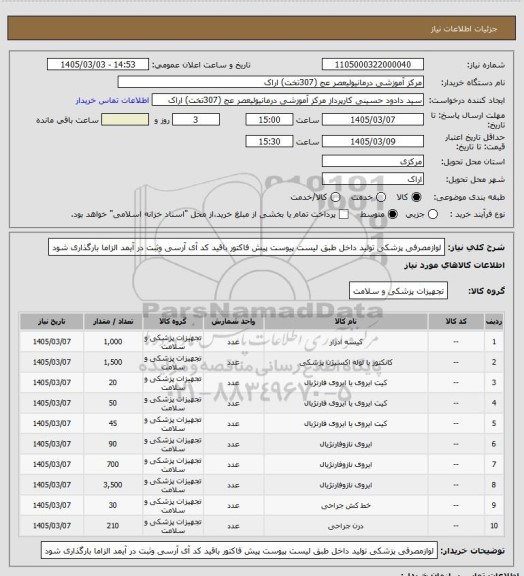The height and width of the screenshot is (576, 524).
Task: Click the تاریخ نیاز column header
Action: pyautogui.click(x=51, y=322)
